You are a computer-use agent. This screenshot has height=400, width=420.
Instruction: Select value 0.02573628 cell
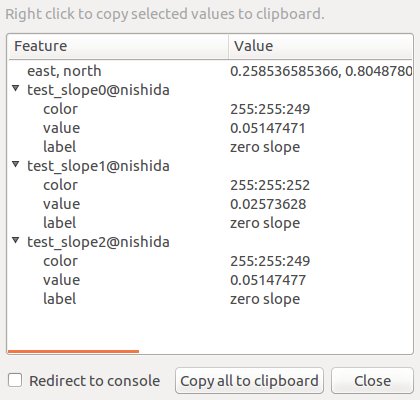click(268, 204)
